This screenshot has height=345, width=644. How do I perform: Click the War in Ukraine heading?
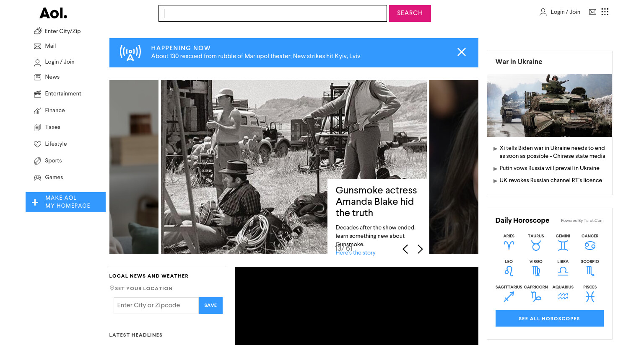519,62
